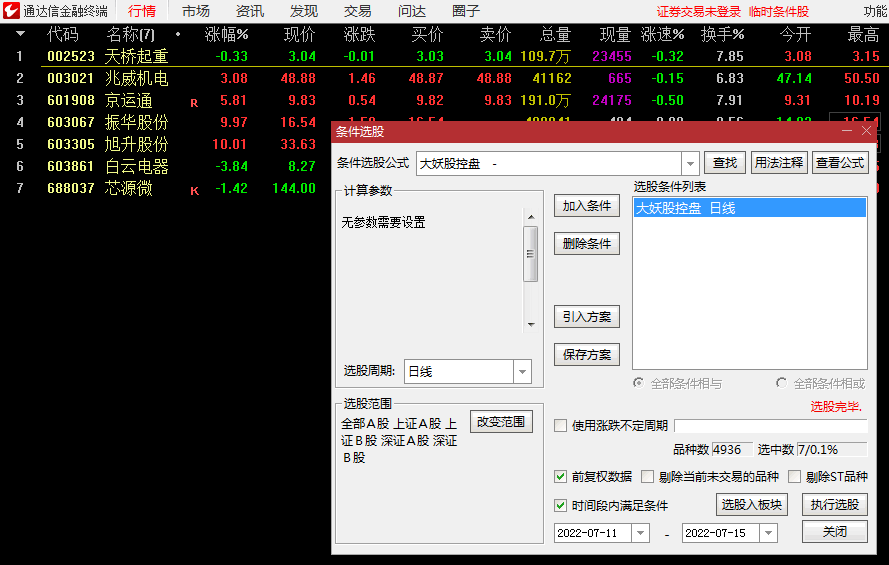Click the 加入条件 button
The height and width of the screenshot is (565, 889).
tap(587, 206)
